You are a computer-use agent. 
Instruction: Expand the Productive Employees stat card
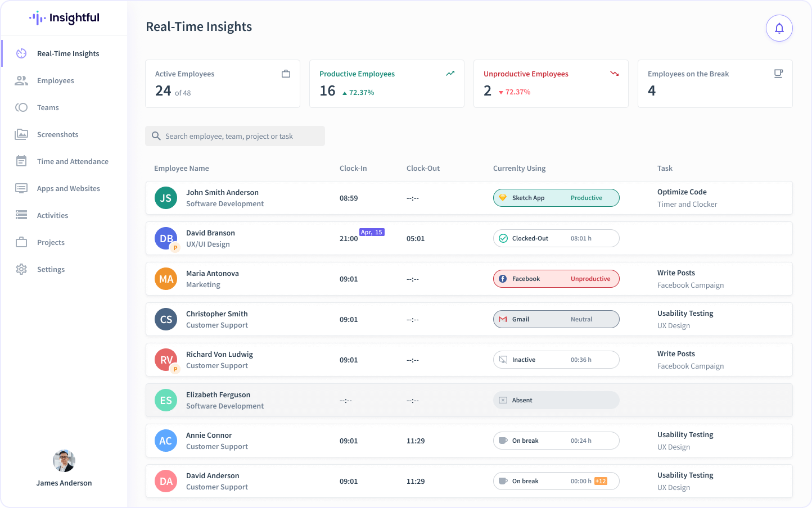386,83
